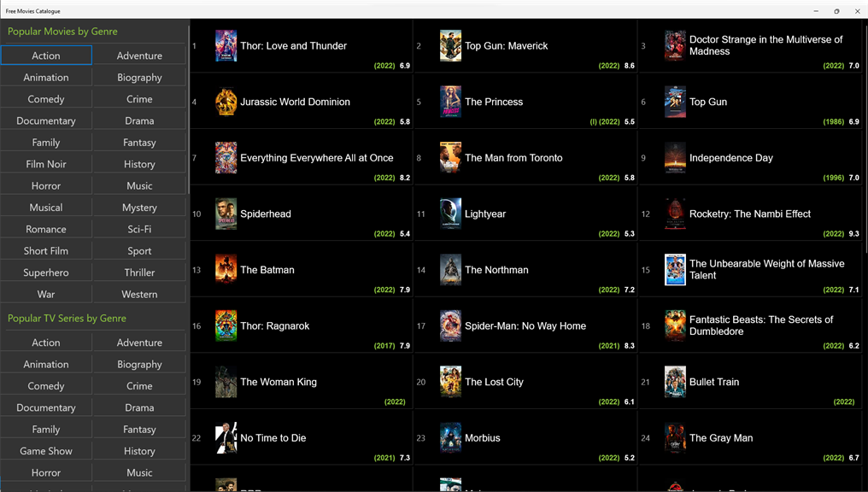Click The Unbearable Weight of Massive Talent poster
The width and height of the screenshot is (868, 492).
pyautogui.click(x=676, y=270)
